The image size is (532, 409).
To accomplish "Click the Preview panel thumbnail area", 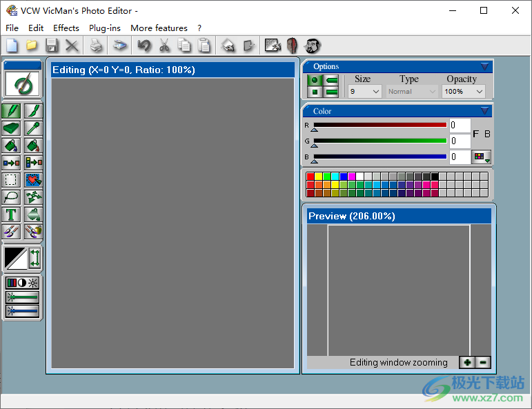I will pos(399,290).
